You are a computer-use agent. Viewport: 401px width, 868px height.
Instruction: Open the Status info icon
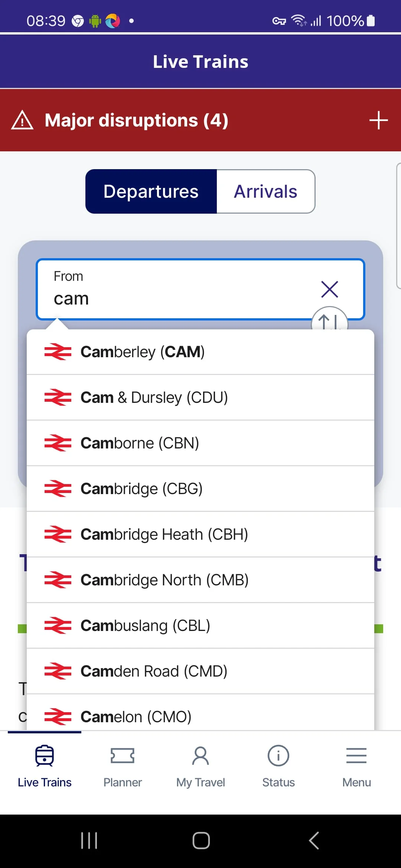point(278,756)
